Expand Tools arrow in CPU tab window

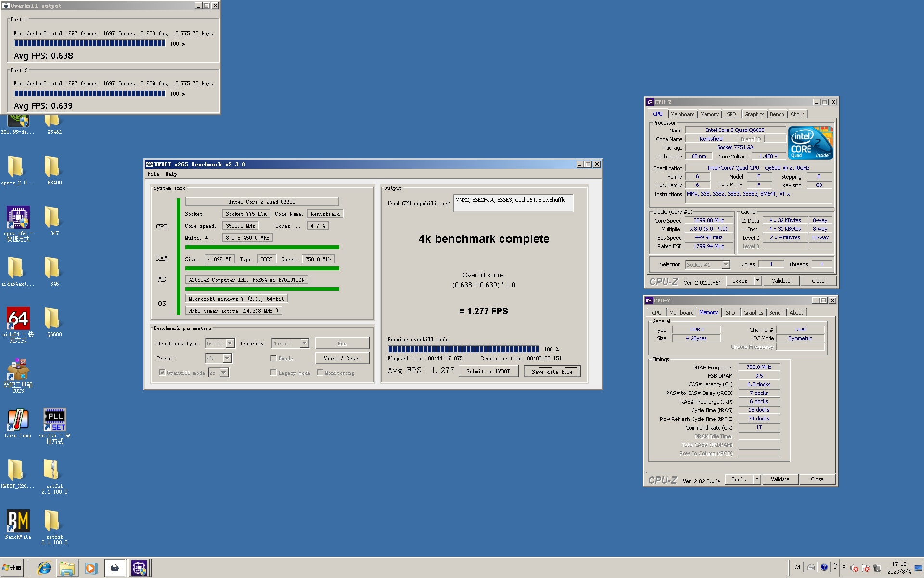coord(757,281)
